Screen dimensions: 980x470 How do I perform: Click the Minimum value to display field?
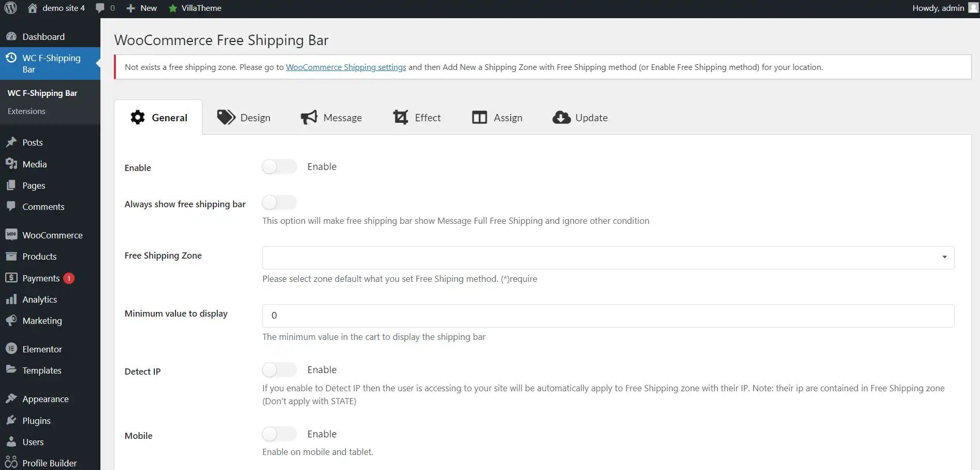608,316
